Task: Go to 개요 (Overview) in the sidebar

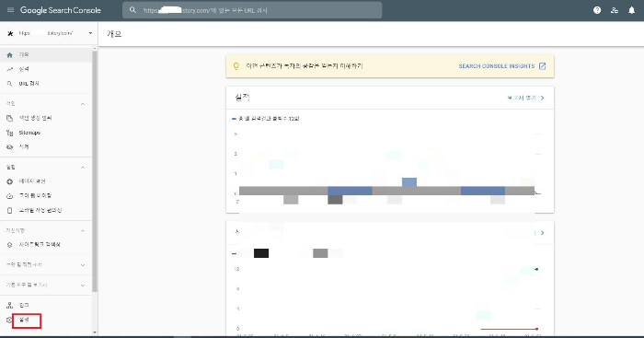Action: (x=46, y=54)
